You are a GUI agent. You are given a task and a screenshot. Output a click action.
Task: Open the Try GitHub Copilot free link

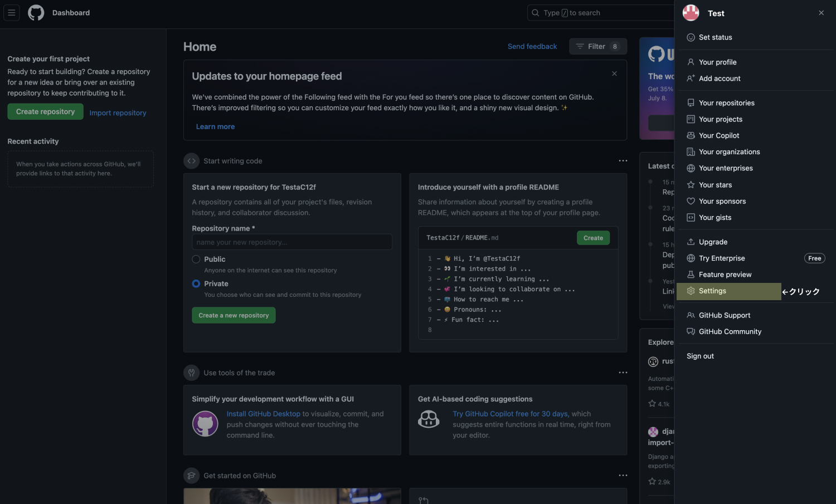(510, 414)
